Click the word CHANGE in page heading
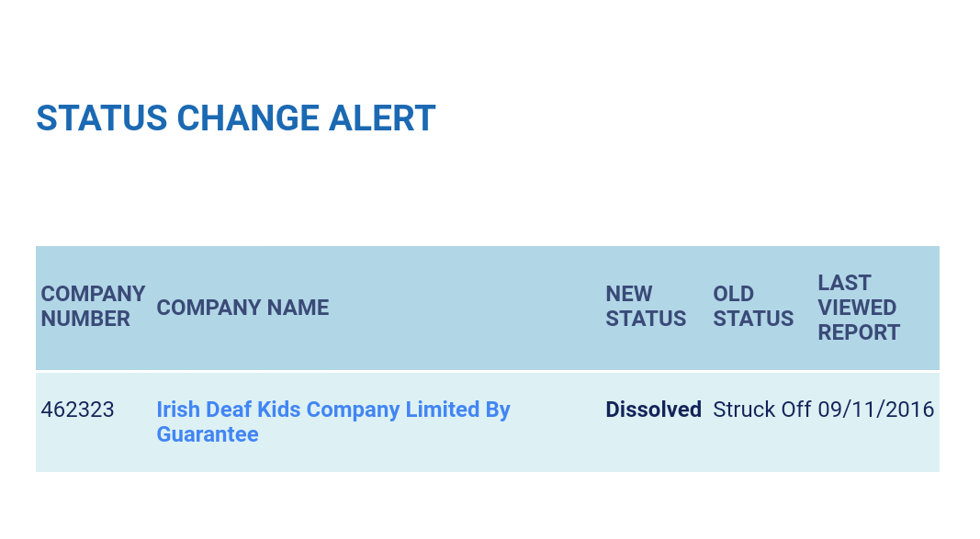Image resolution: width=980 pixels, height=539 pixels. pyautogui.click(x=248, y=118)
